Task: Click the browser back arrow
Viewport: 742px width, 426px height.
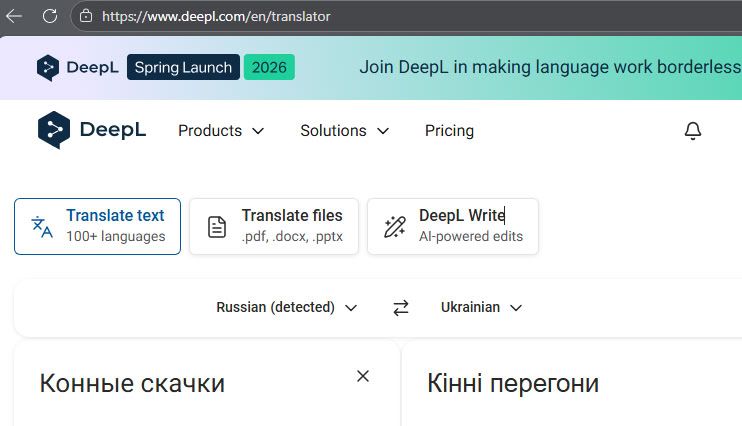Action: click(15, 16)
